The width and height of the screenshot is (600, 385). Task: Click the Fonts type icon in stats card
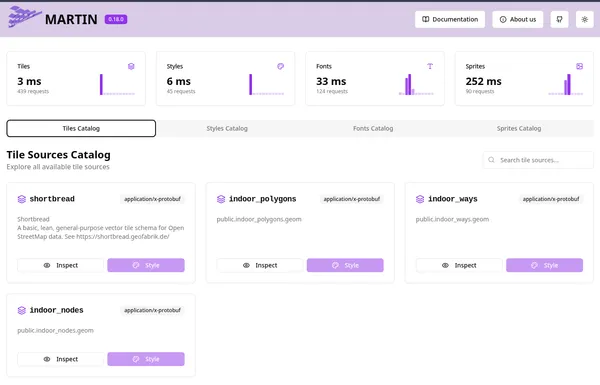tap(430, 67)
